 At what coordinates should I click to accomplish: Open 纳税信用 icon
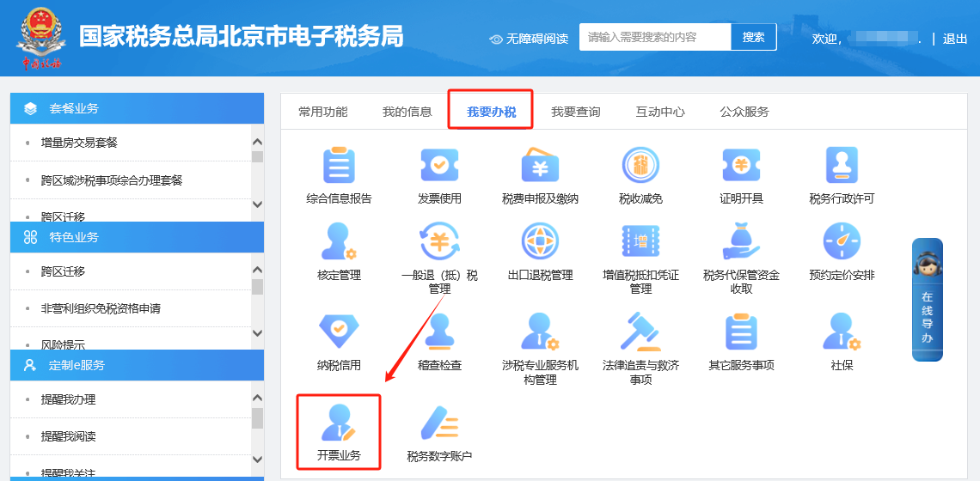point(339,332)
